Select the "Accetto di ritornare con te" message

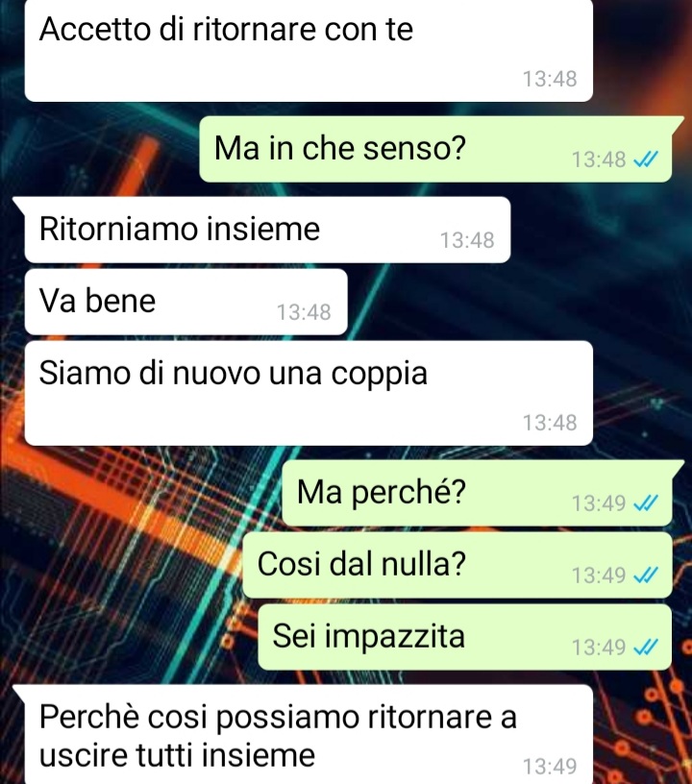click(309, 50)
